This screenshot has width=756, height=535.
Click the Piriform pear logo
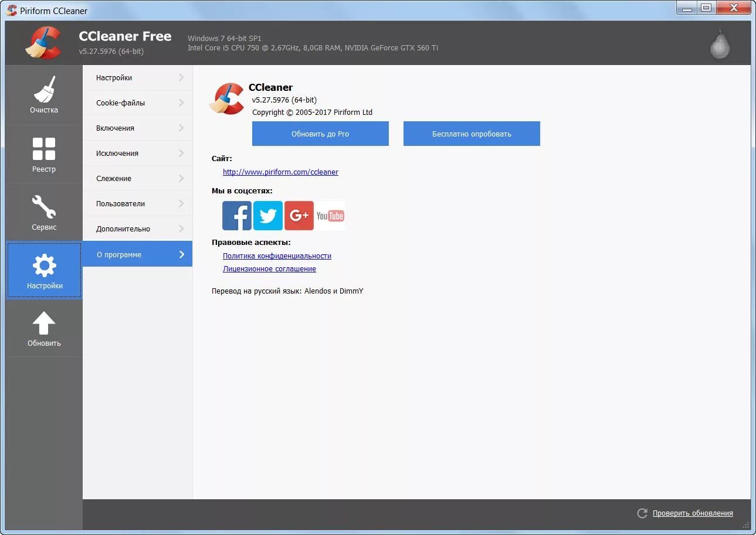click(x=720, y=44)
